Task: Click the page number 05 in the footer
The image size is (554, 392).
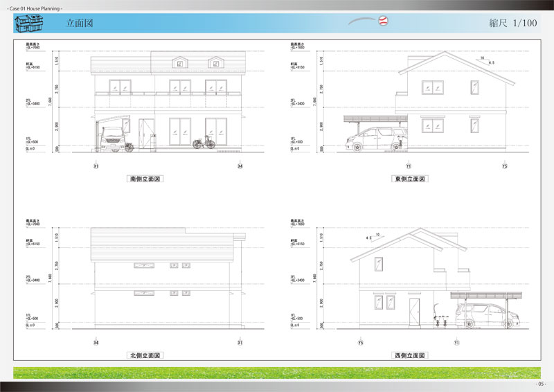Action: (541, 384)
